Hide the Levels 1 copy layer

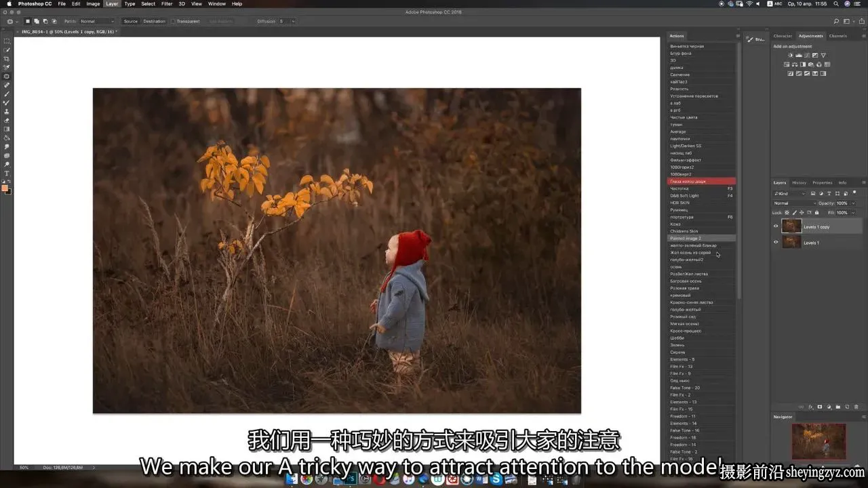click(776, 226)
